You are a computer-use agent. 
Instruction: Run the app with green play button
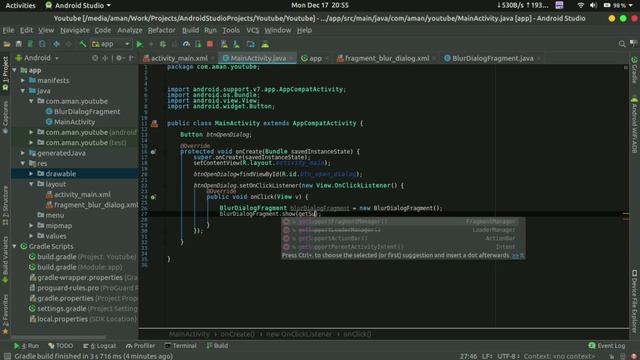(139, 44)
